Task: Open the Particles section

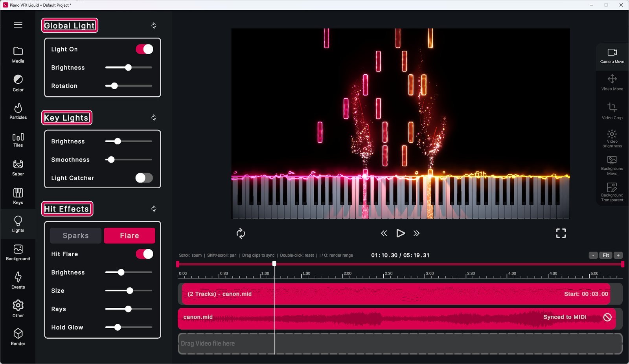Action: point(18,111)
